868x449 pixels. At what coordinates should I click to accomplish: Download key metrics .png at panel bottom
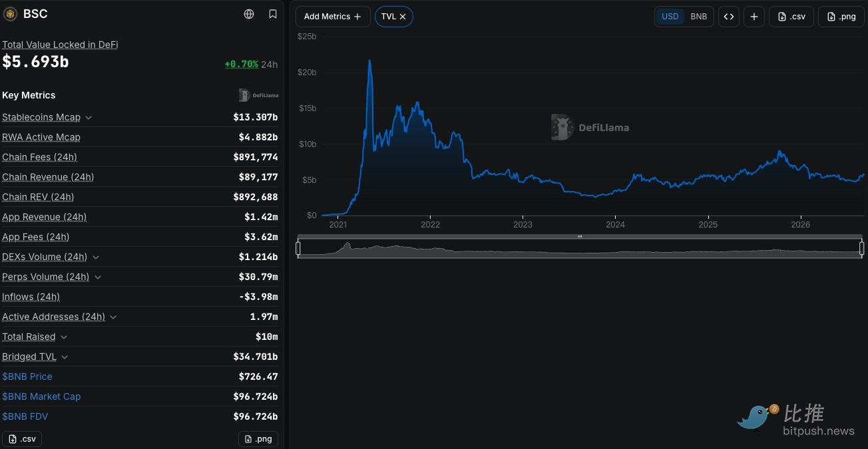(258, 439)
